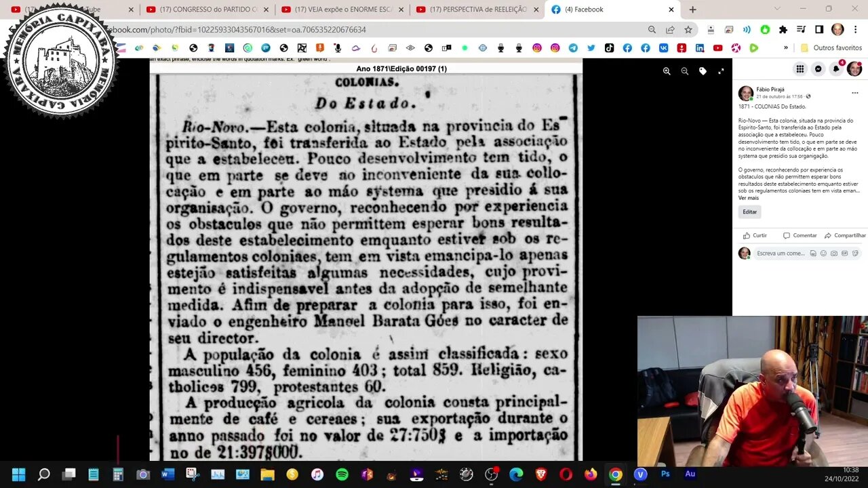Open the Twitter bookmark
Screen dimensions: 868x488
[x=591, y=48]
